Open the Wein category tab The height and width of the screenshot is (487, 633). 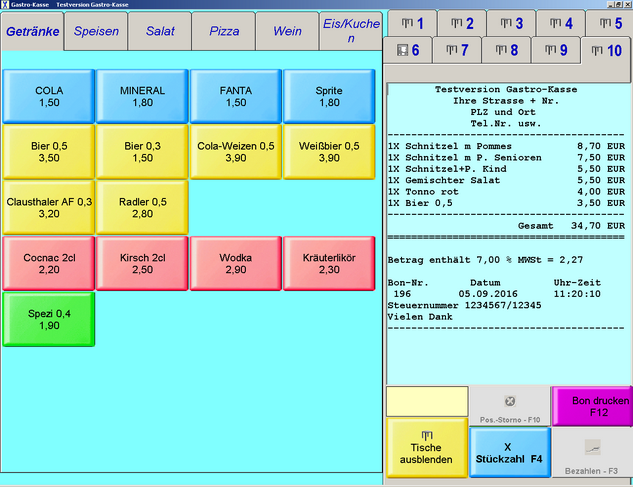pos(286,31)
